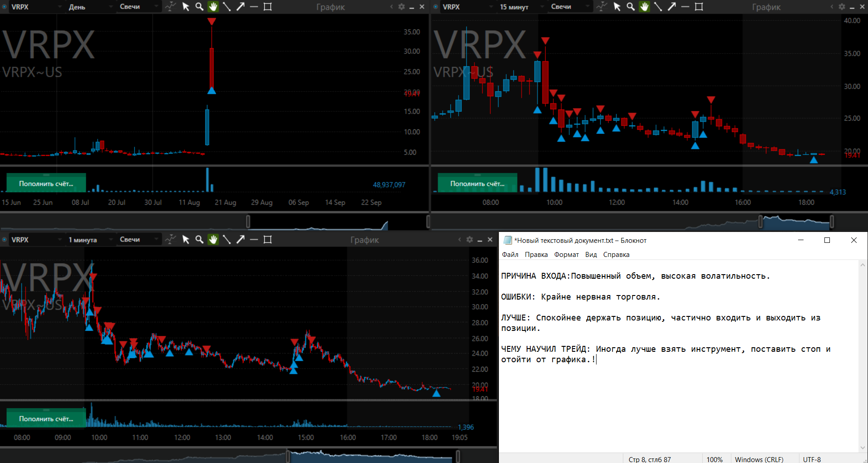
Task: Open the 'День' timeframe dropdown
Action: click(91, 7)
